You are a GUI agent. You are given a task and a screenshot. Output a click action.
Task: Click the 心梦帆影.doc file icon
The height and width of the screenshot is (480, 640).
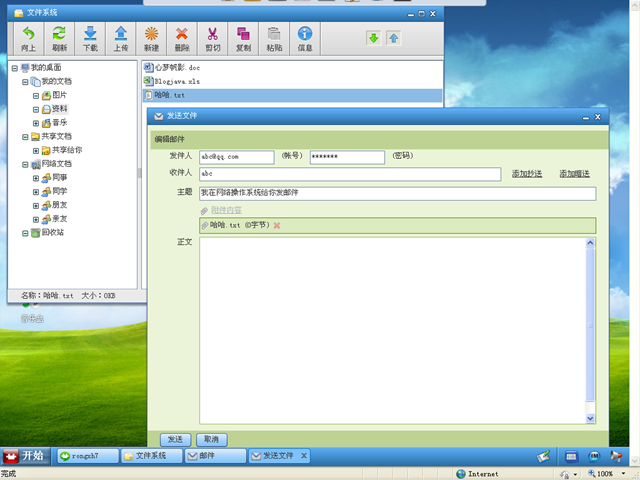(148, 67)
